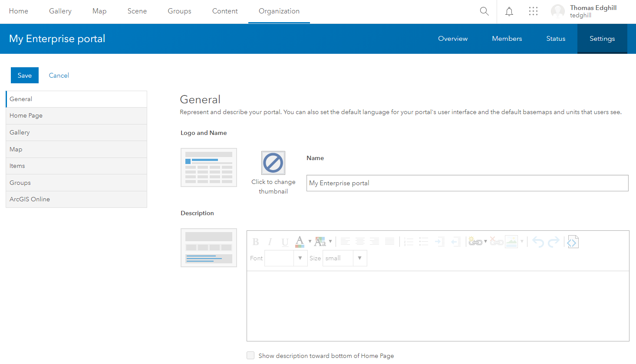Image resolution: width=636 pixels, height=364 pixels.
Task: Apply bold formatting in the description editor
Action: point(256,242)
